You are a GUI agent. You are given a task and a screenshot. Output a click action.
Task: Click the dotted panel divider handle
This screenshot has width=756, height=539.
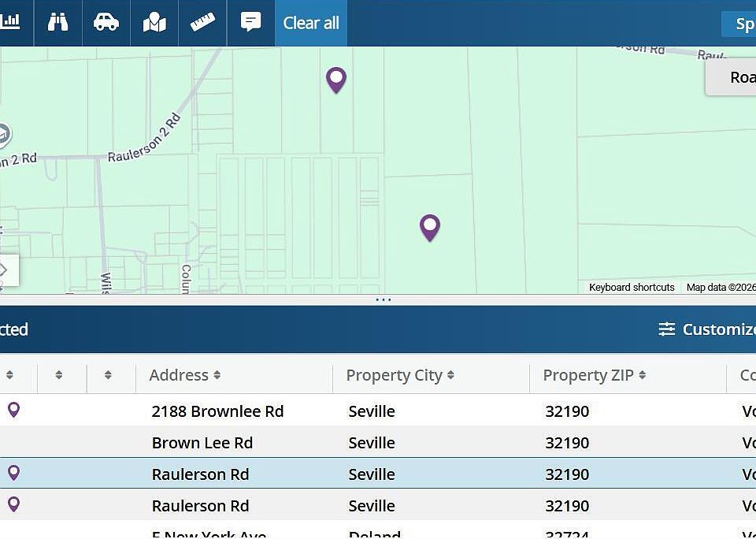[x=383, y=299]
